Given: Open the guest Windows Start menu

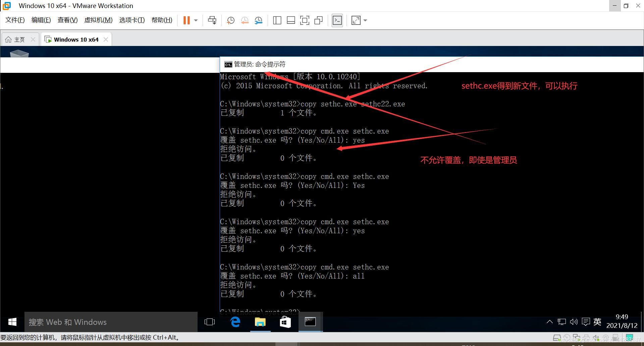Looking at the screenshot, I should pos(12,322).
